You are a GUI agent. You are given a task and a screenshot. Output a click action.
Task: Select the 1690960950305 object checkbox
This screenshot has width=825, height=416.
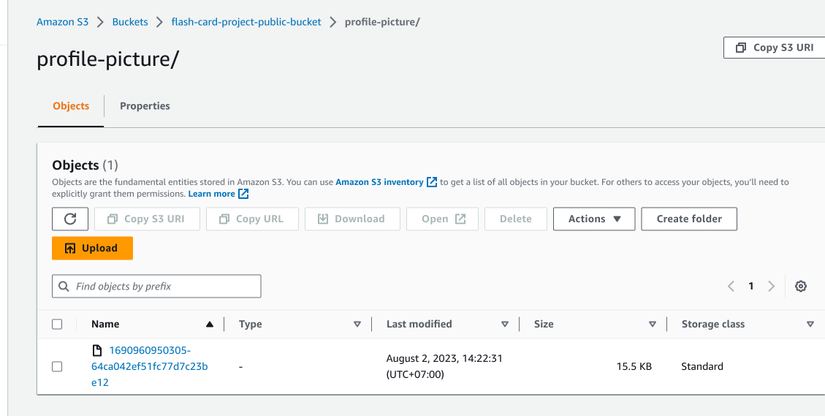pos(57,367)
